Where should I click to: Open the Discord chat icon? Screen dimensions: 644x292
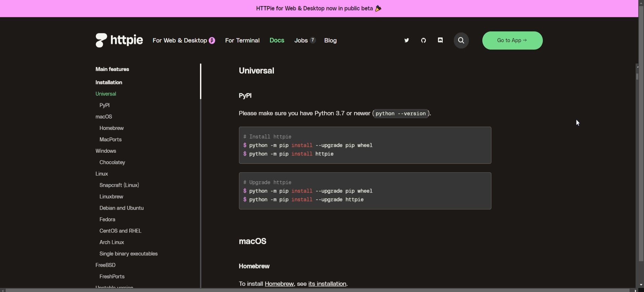(x=441, y=40)
